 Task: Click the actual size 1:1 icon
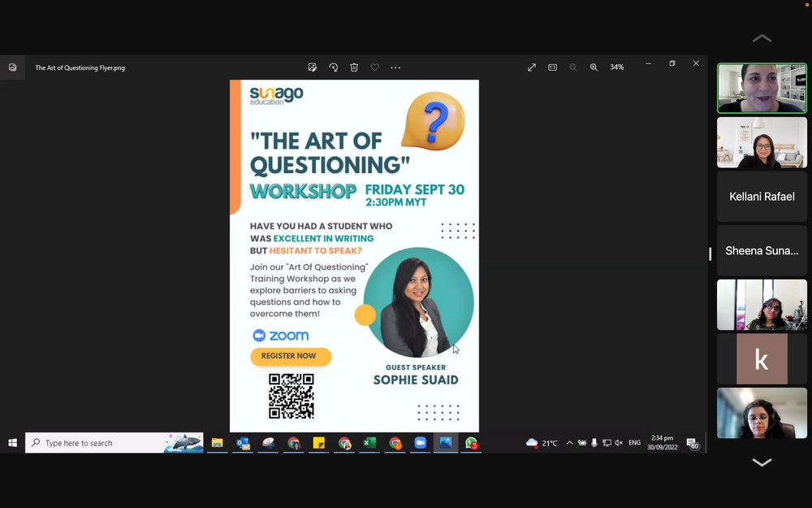click(552, 67)
